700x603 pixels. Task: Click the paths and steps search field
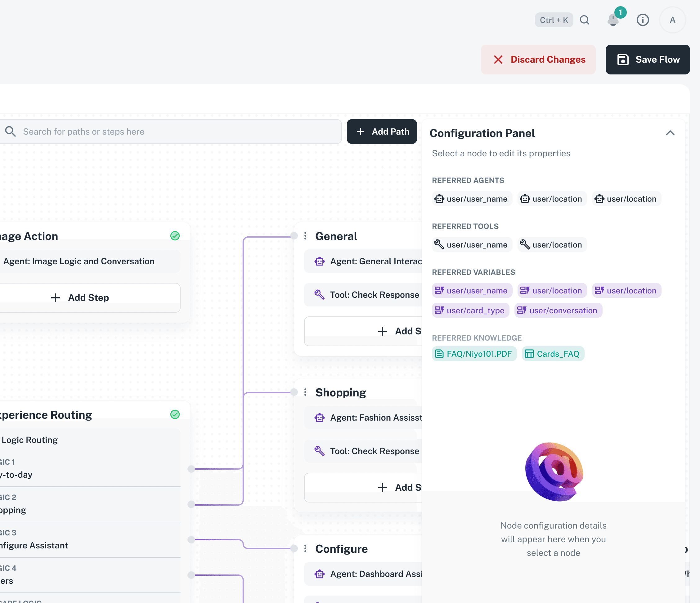coord(169,132)
